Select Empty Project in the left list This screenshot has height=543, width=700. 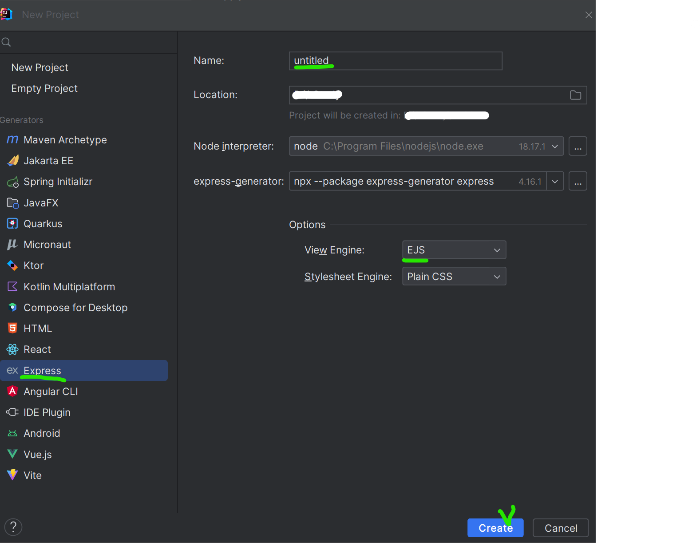44,88
